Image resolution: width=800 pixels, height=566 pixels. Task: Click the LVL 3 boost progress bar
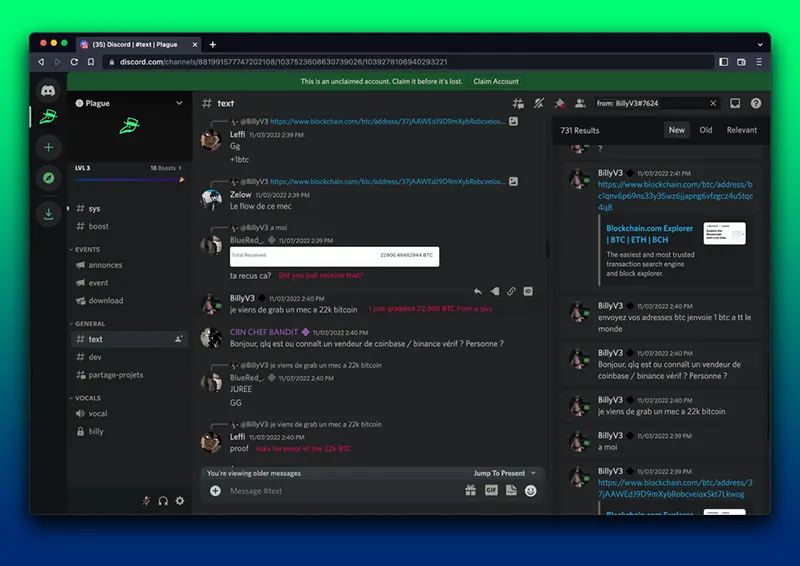click(x=129, y=180)
